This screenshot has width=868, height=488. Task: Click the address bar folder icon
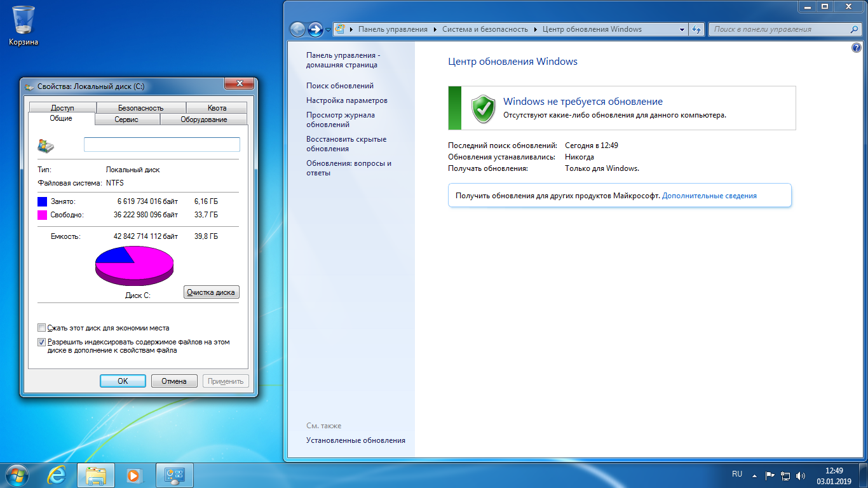[x=340, y=29]
